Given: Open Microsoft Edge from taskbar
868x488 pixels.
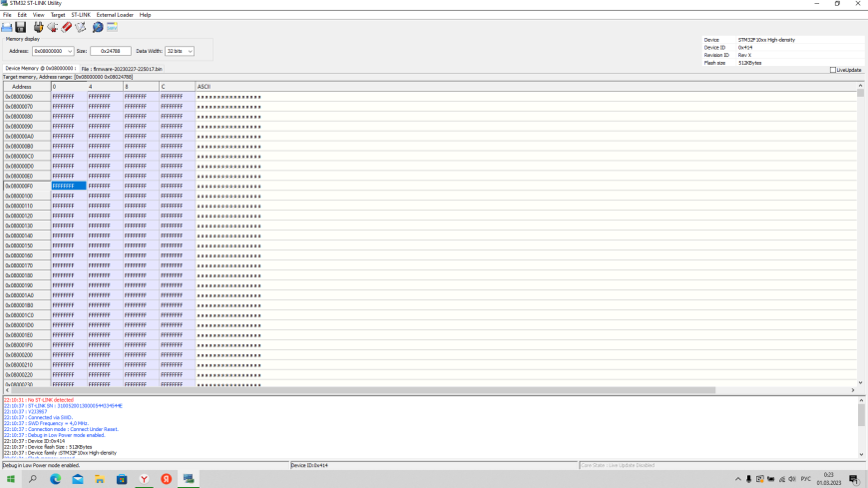Looking at the screenshot, I should (x=55, y=479).
